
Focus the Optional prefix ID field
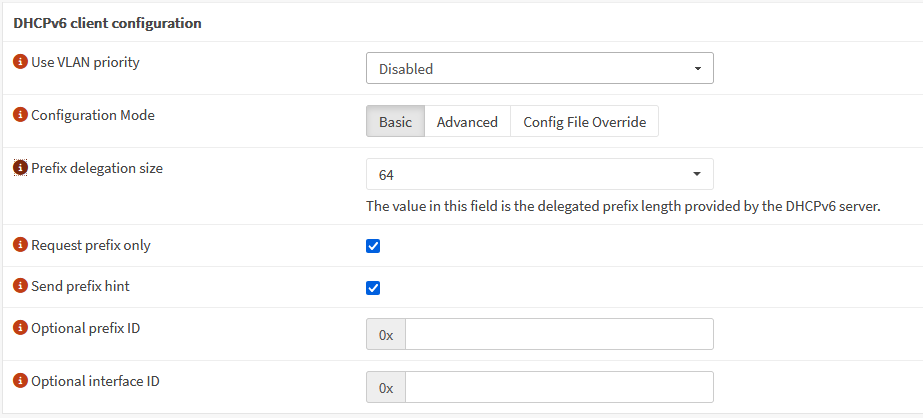[x=558, y=335]
